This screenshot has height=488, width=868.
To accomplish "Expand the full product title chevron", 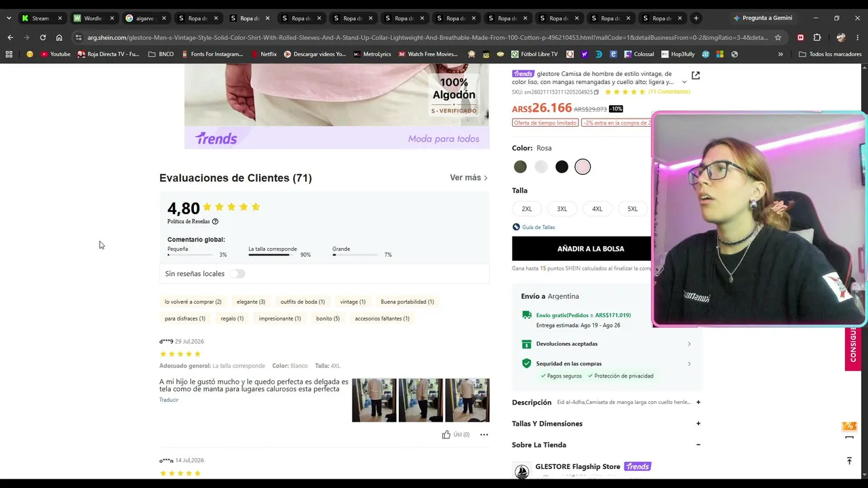I will click(684, 82).
